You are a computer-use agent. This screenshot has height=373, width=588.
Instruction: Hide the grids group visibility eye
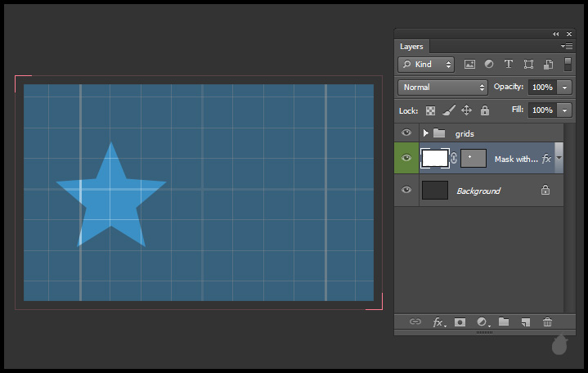coord(406,133)
